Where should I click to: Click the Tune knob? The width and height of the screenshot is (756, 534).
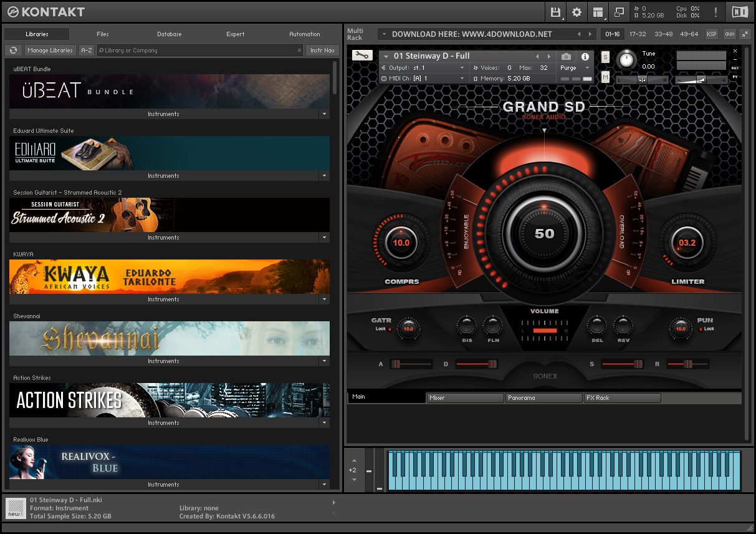tap(627, 60)
